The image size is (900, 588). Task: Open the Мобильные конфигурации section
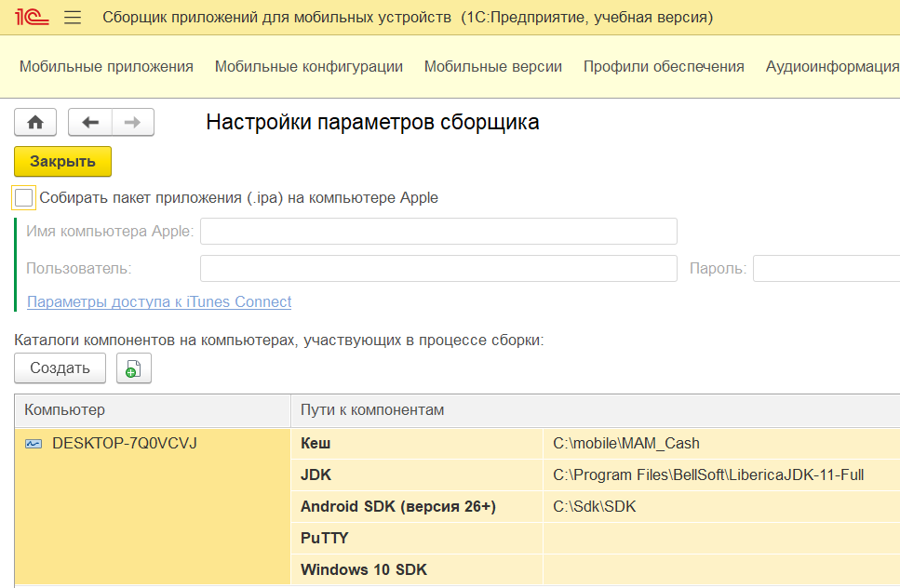309,67
